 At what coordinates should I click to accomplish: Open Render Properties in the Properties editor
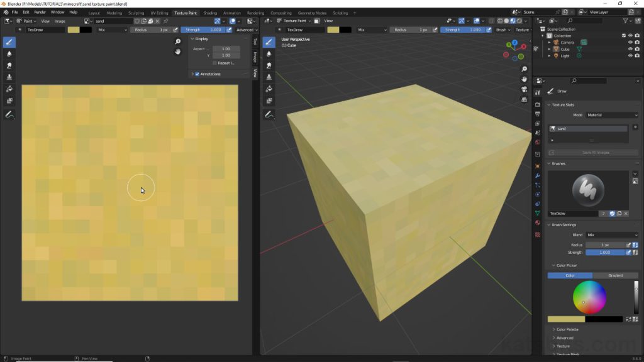coord(536,104)
